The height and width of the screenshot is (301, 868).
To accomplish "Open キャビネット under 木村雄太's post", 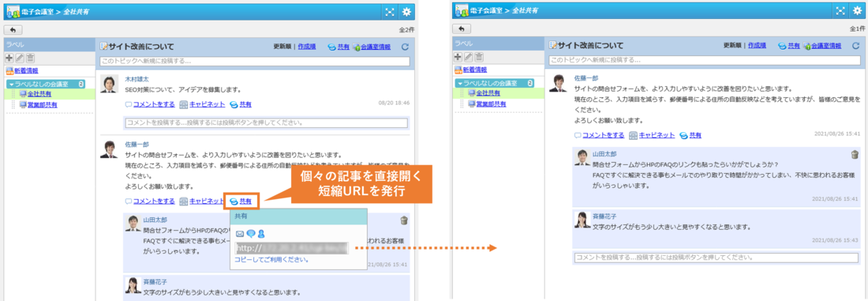I will pyautogui.click(x=207, y=103).
